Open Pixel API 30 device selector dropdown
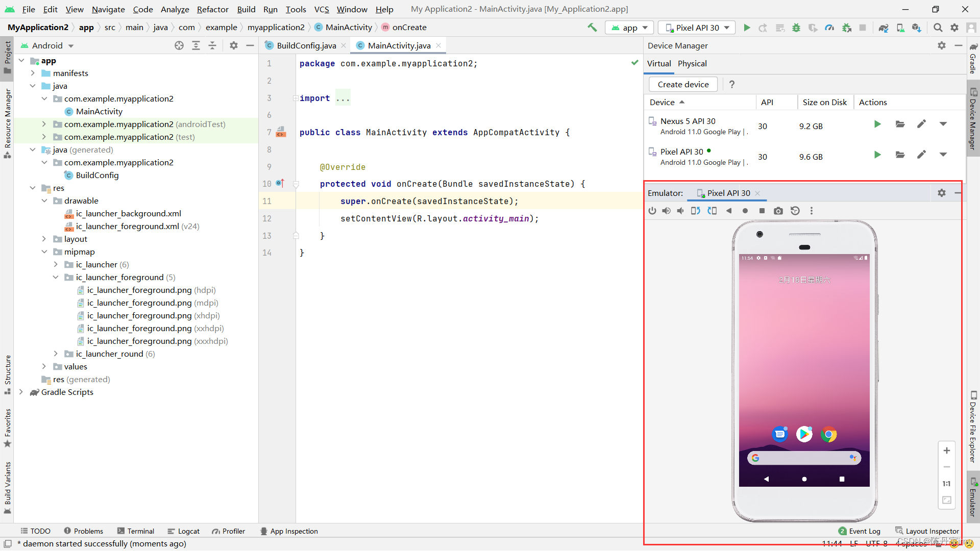This screenshot has height=551, width=980. click(x=696, y=28)
